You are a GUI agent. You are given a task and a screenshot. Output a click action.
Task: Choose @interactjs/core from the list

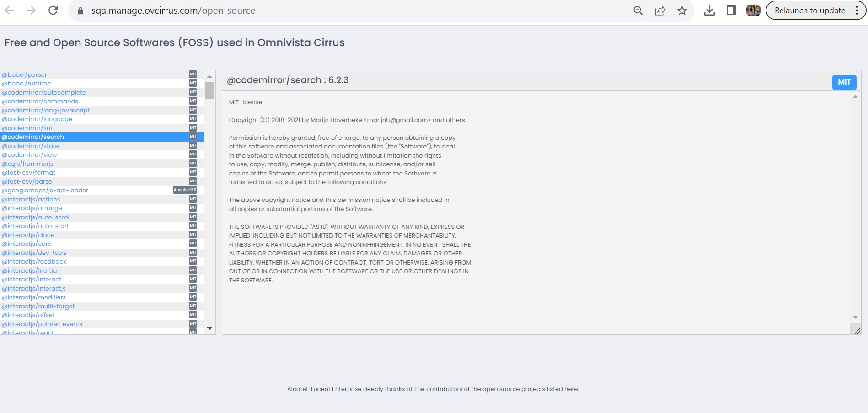[27, 244]
